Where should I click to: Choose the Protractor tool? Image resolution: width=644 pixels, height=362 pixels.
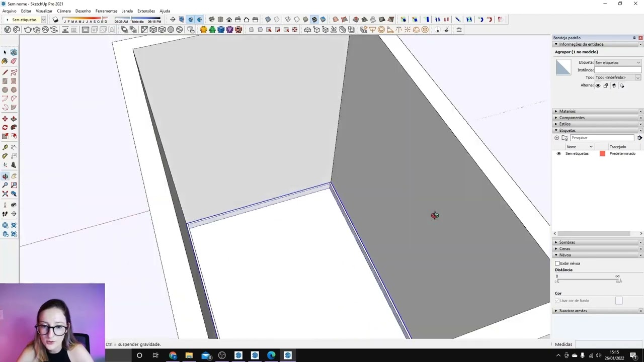(5, 156)
